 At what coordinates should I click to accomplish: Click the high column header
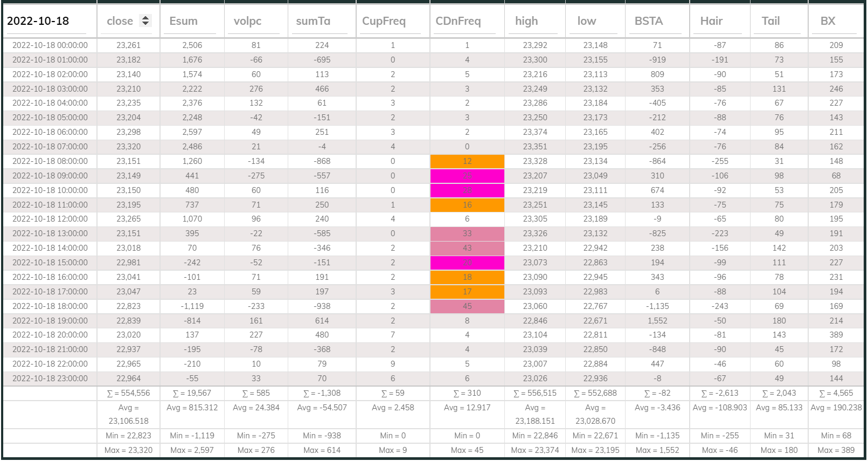pos(526,21)
